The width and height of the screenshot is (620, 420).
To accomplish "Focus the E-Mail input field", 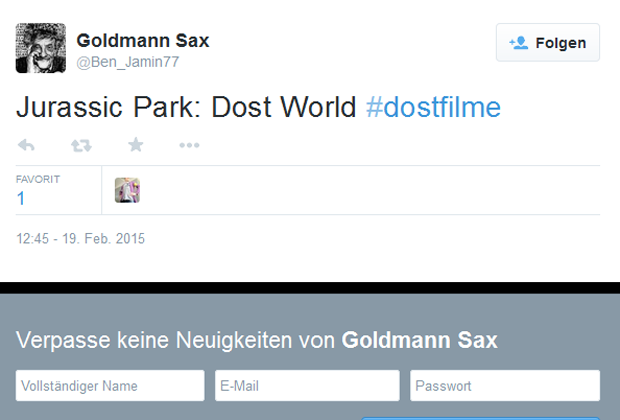I will (x=307, y=386).
